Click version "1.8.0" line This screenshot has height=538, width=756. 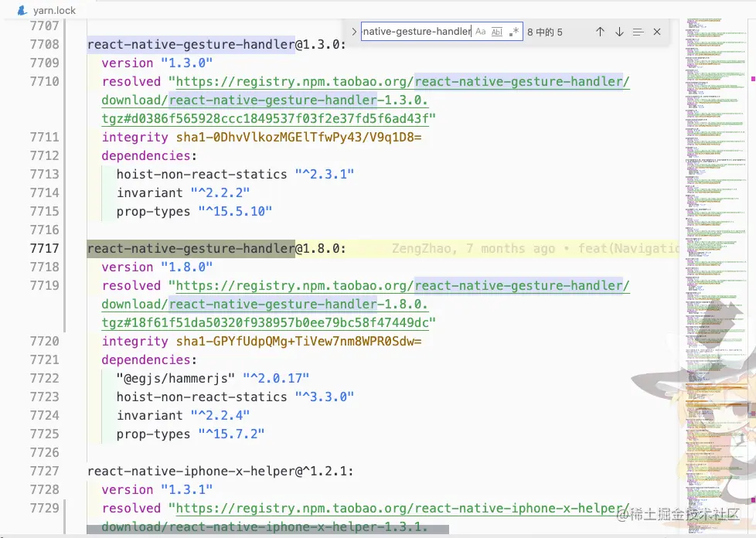[x=157, y=267]
